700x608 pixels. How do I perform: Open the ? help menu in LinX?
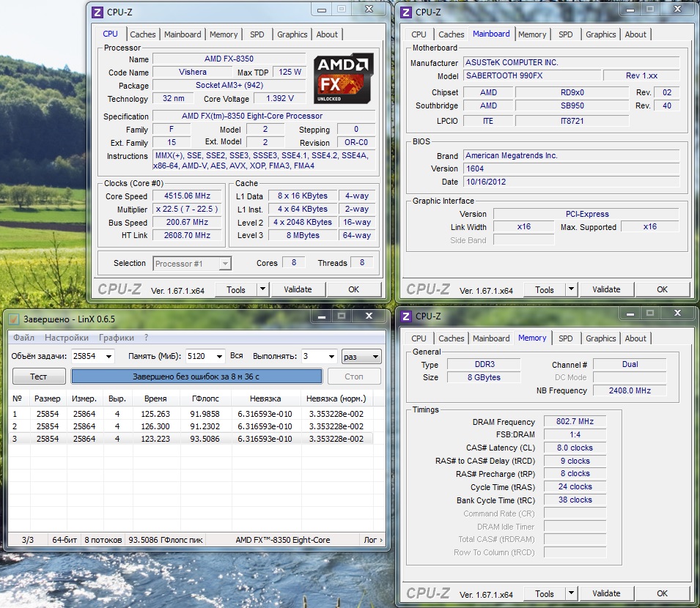click(x=146, y=338)
